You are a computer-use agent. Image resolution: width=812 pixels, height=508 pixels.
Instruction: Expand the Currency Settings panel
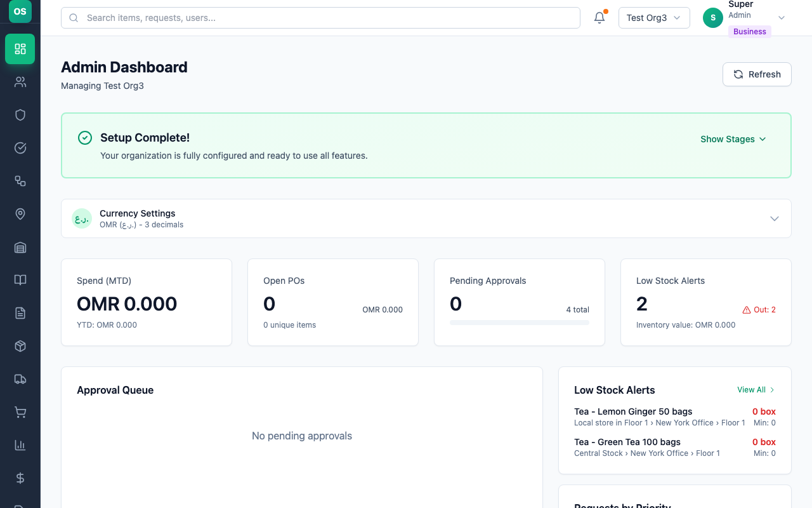[x=774, y=218]
